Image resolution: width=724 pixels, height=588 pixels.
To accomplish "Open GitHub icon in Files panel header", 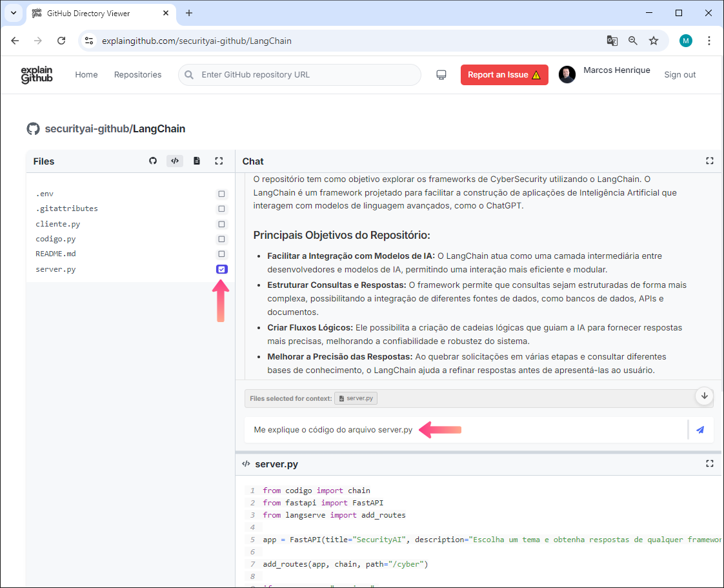I will coord(153,161).
